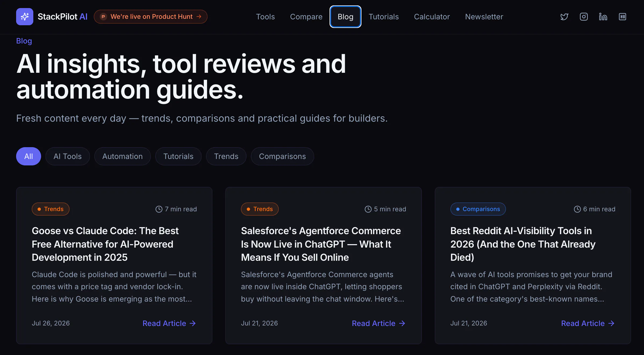Open Newsletter in navigation
The width and height of the screenshot is (644, 355).
click(x=484, y=17)
